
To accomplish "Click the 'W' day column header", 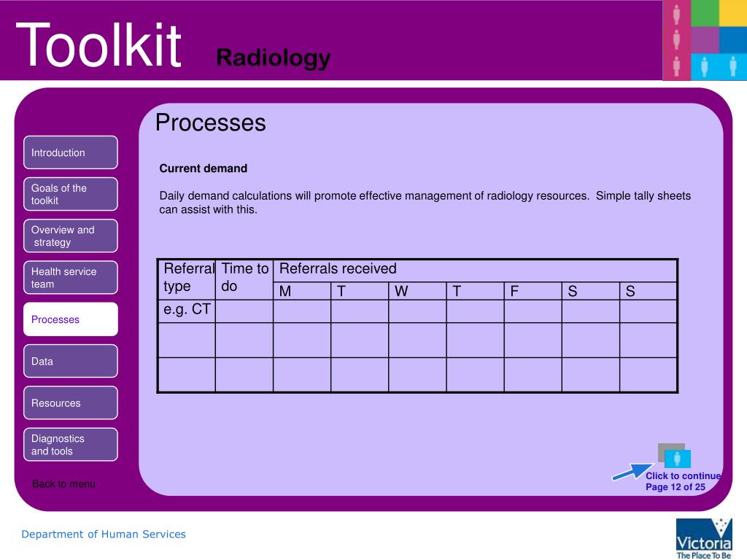I will (x=417, y=291).
